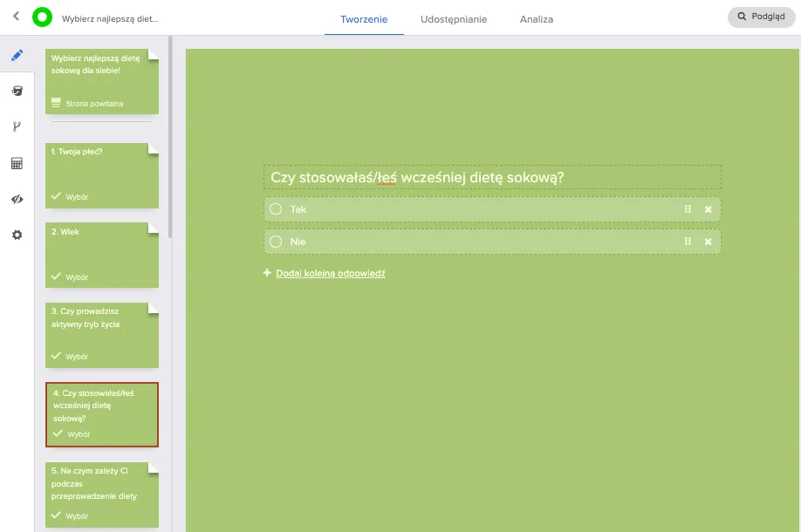This screenshot has width=801, height=532.
Task: Select the pencil edit icon in sidebar
Action: point(17,55)
